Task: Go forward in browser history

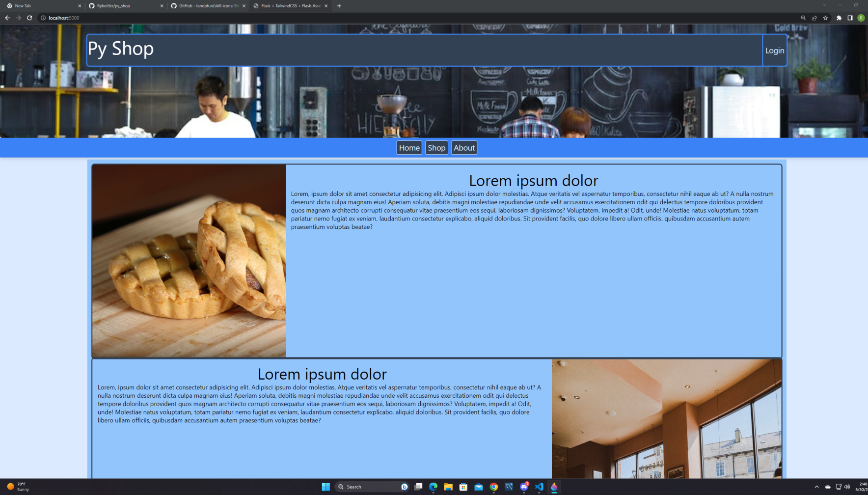Action: click(18, 18)
